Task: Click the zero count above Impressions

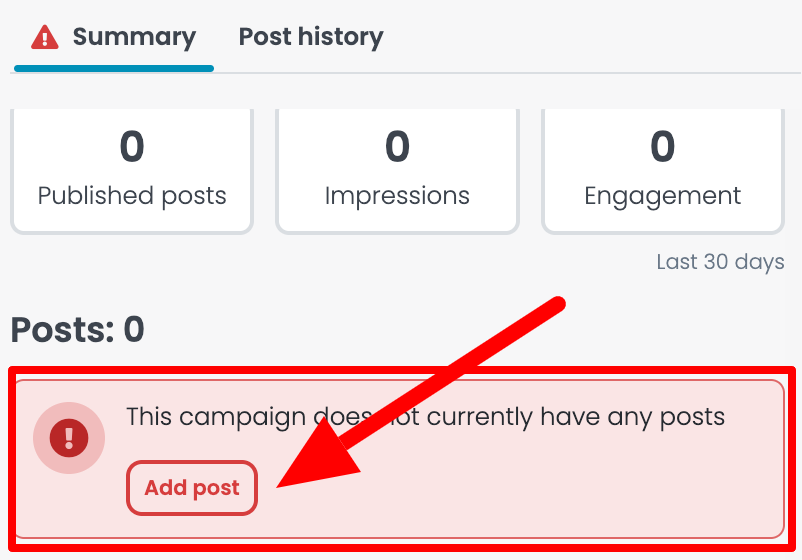Action: [x=397, y=146]
